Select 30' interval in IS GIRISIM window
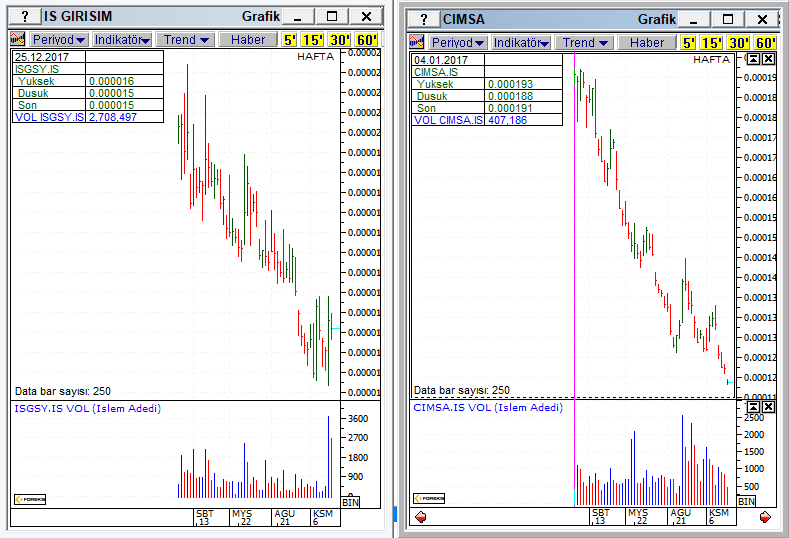 click(340, 40)
